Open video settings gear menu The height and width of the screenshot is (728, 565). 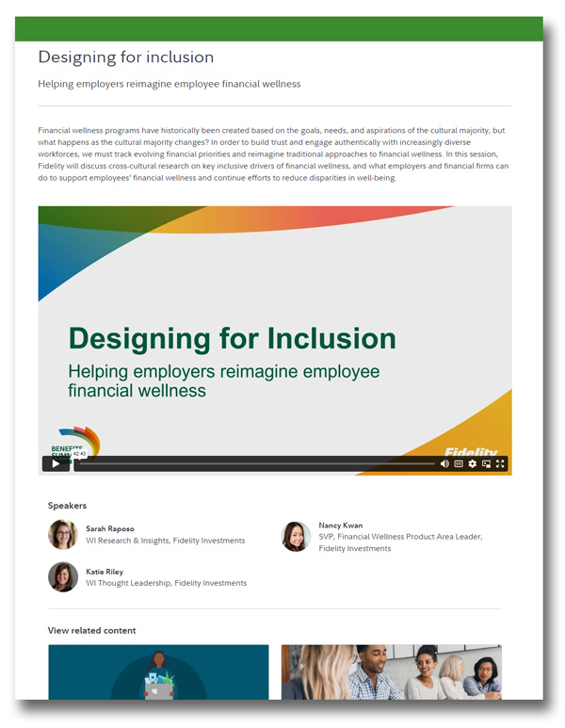(473, 463)
